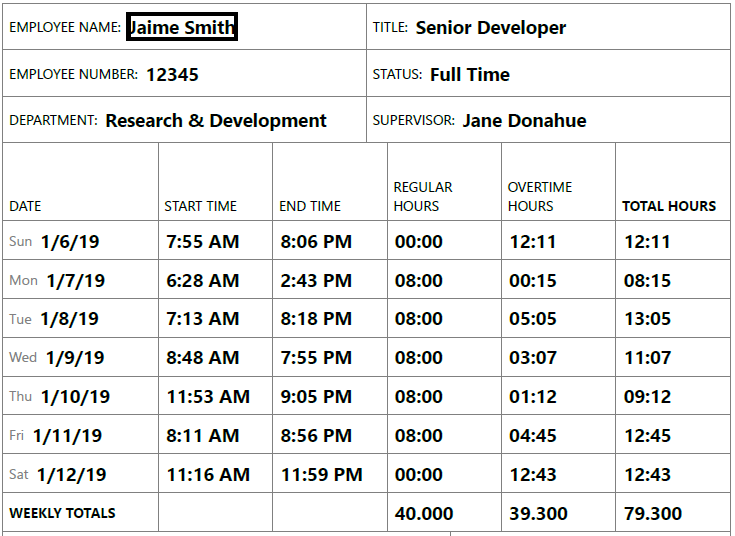The image size is (735, 536).
Task: Click the TOTAL HOURS column header
Action: (669, 206)
